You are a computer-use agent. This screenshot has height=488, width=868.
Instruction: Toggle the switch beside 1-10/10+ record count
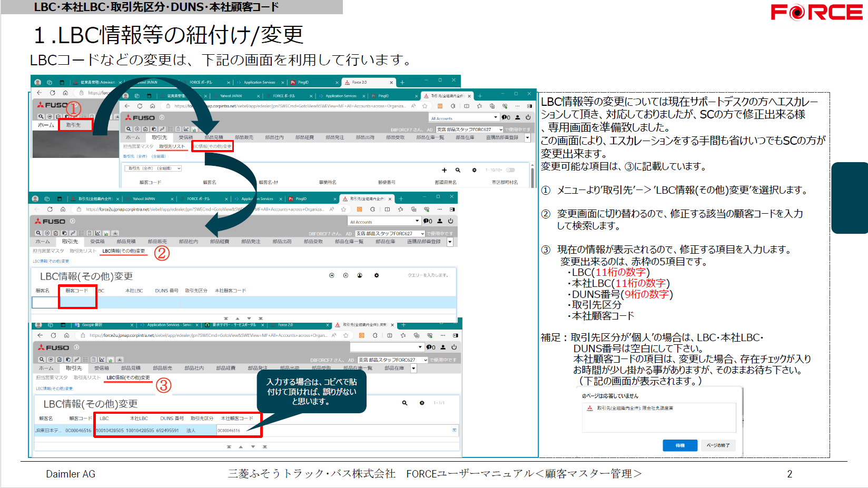coord(510,170)
